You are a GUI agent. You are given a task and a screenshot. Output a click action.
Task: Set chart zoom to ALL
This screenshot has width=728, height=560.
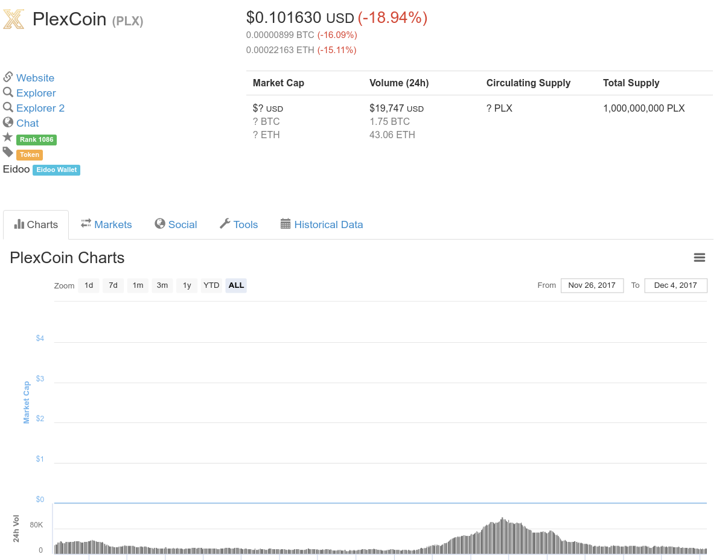pyautogui.click(x=237, y=285)
